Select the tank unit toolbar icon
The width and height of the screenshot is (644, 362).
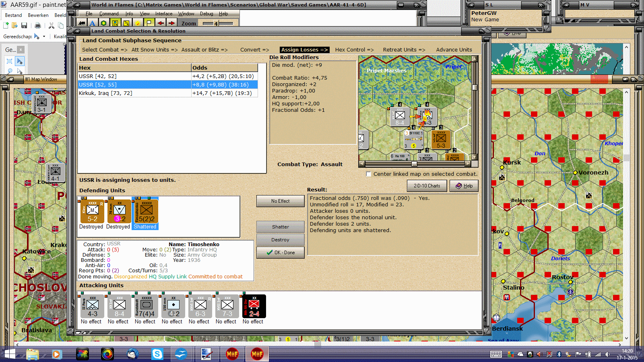(x=82, y=23)
